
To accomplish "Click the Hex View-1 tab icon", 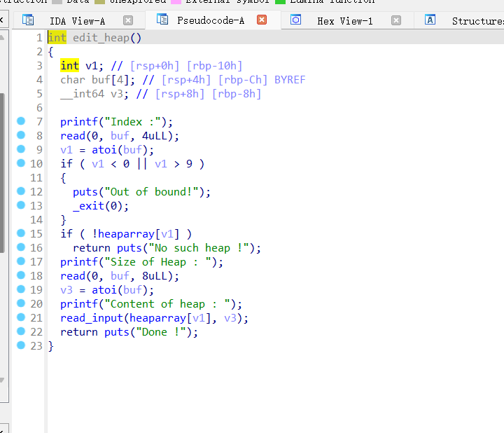I will (x=295, y=20).
